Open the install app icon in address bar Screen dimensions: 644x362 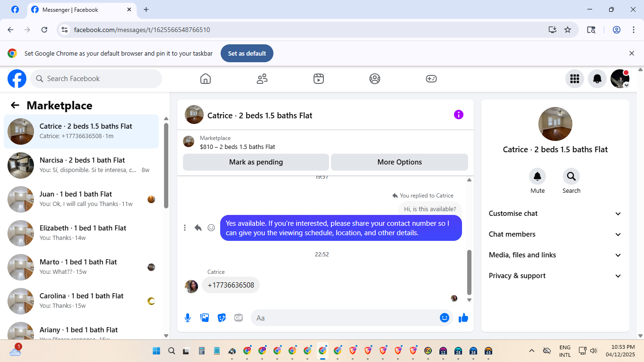click(x=553, y=30)
